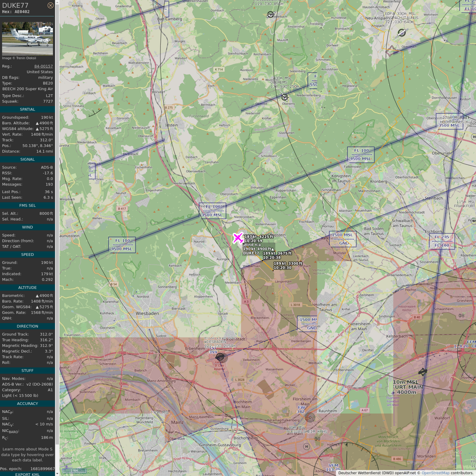Screen dimensions: 476x476
Task: Open registration link 84-00157
Action: [43, 66]
